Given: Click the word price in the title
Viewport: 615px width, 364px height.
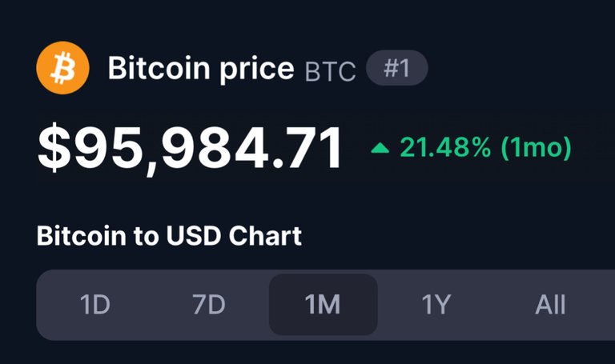Looking at the screenshot, I should pos(256,70).
